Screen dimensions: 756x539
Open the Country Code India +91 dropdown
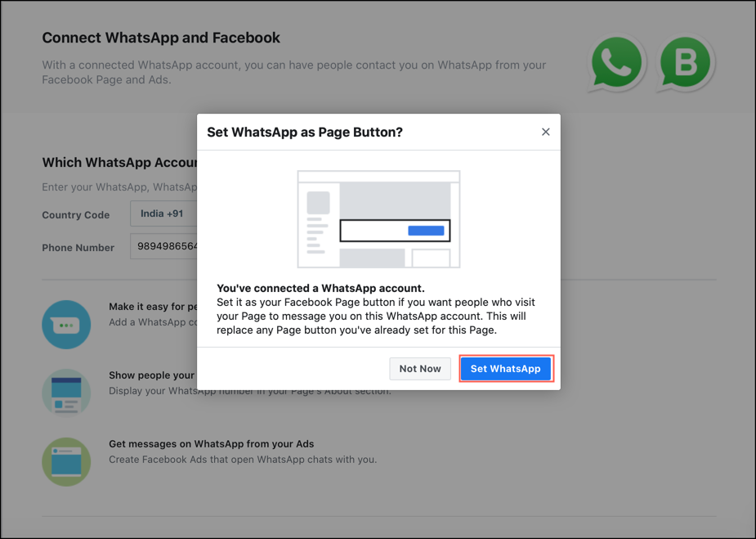pyautogui.click(x=164, y=213)
